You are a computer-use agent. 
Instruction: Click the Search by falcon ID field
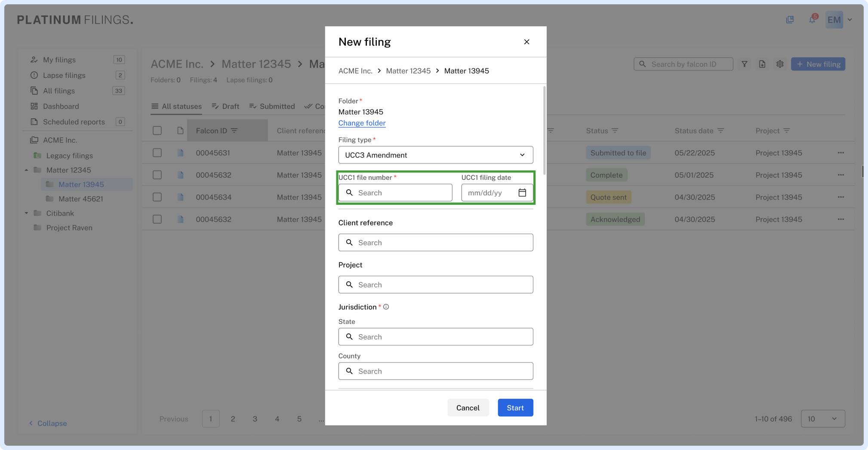point(683,64)
